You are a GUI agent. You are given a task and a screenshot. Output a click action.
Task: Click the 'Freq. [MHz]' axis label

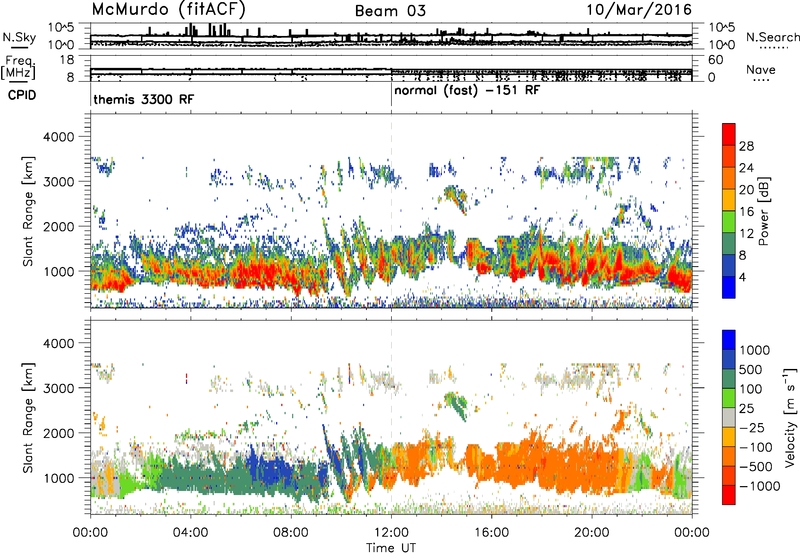tap(18, 68)
